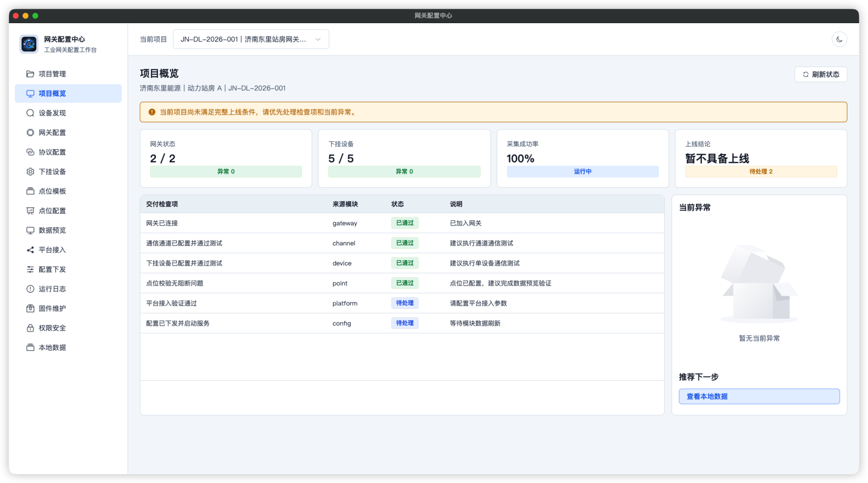Click 请配置平台接入参数 description text
The image size is (868, 483).
pos(478,303)
